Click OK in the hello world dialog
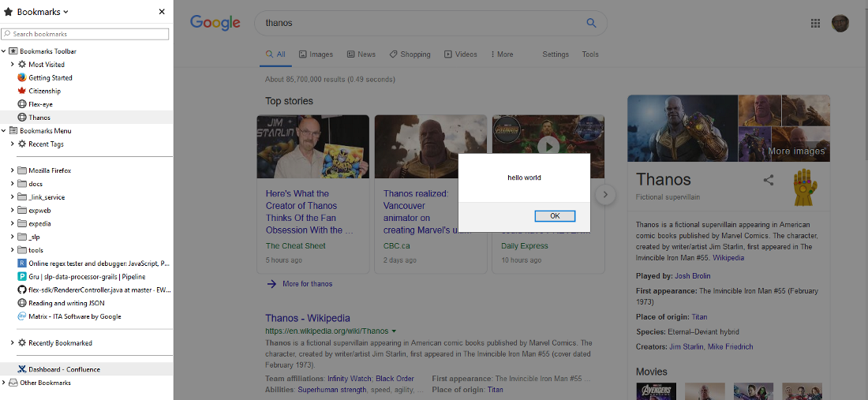 555,216
